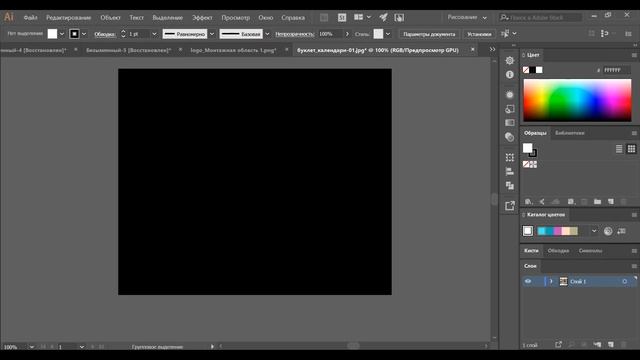Click the GPU performance rocket icon
Image resolution: width=640 pixels, height=360 pixels.
click(x=383, y=17)
